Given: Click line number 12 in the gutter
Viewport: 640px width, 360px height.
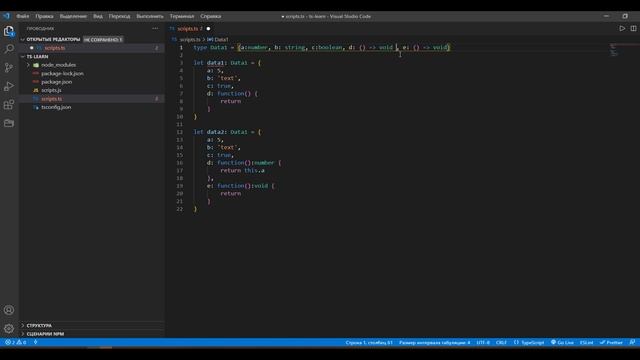Looking at the screenshot, I should [x=180, y=132].
